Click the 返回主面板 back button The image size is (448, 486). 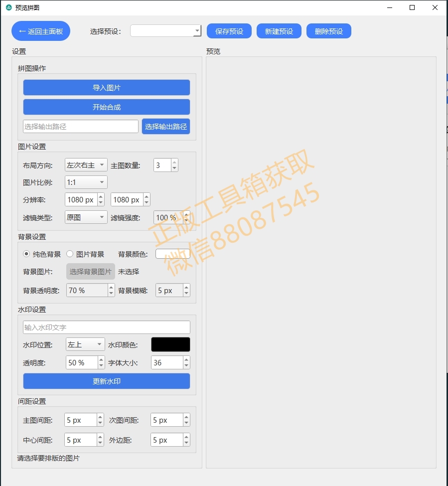tap(41, 31)
